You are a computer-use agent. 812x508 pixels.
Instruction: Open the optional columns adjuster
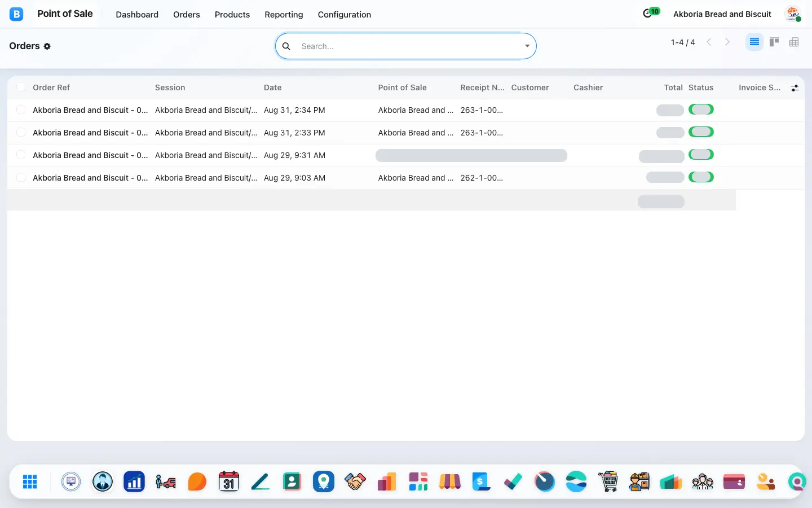[x=795, y=88]
